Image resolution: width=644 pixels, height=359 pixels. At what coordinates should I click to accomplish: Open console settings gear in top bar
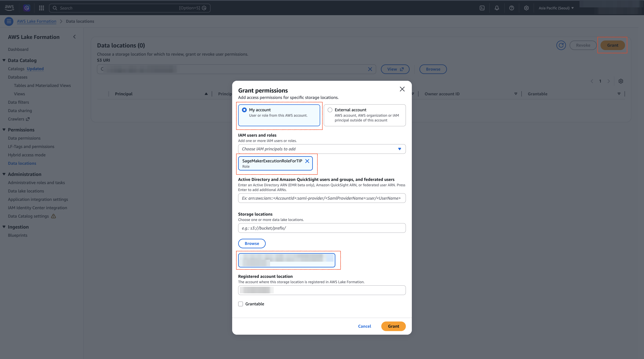(526, 8)
